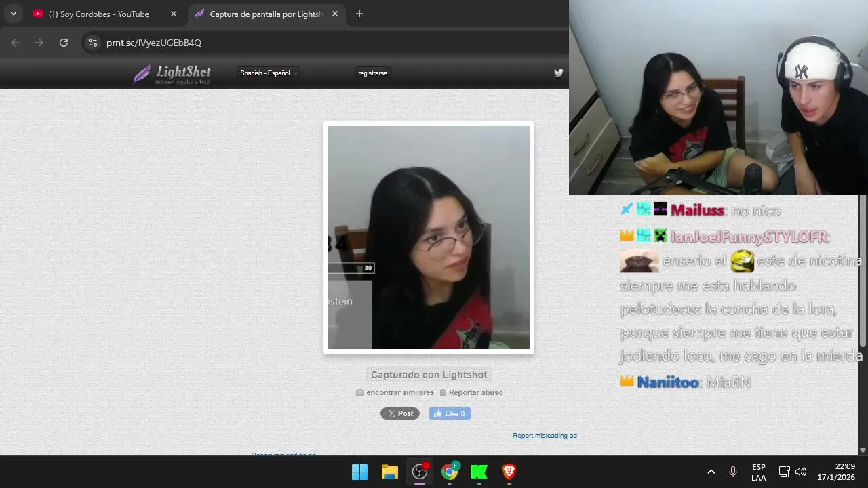The image size is (868, 488).
Task: Expand the tab search chevron
Action: click(13, 14)
